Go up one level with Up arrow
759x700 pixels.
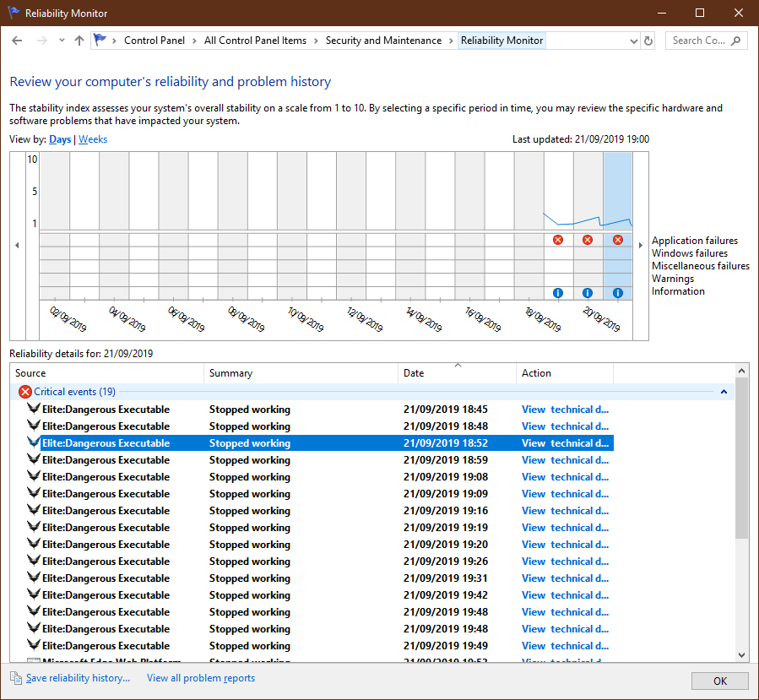click(x=79, y=41)
